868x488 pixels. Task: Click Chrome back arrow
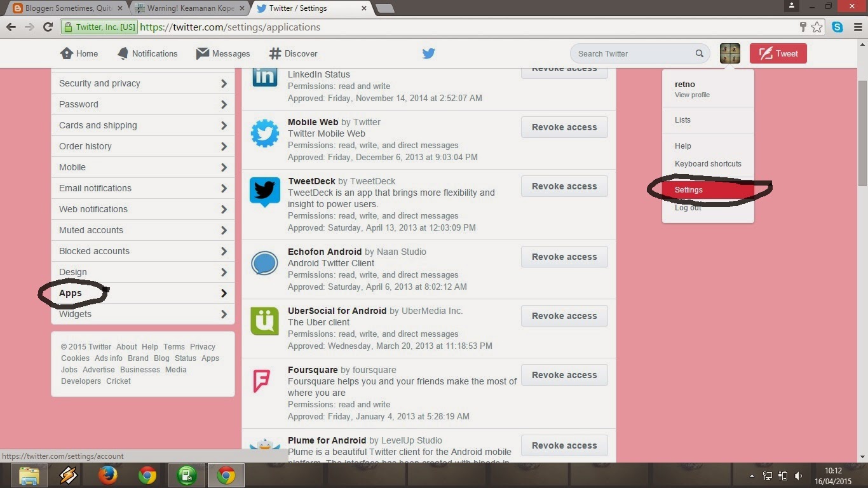point(11,27)
